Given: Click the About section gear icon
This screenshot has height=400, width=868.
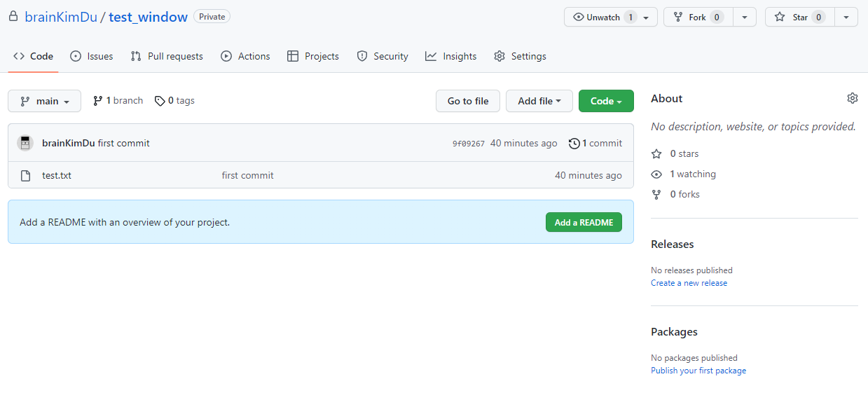Looking at the screenshot, I should coord(853,98).
